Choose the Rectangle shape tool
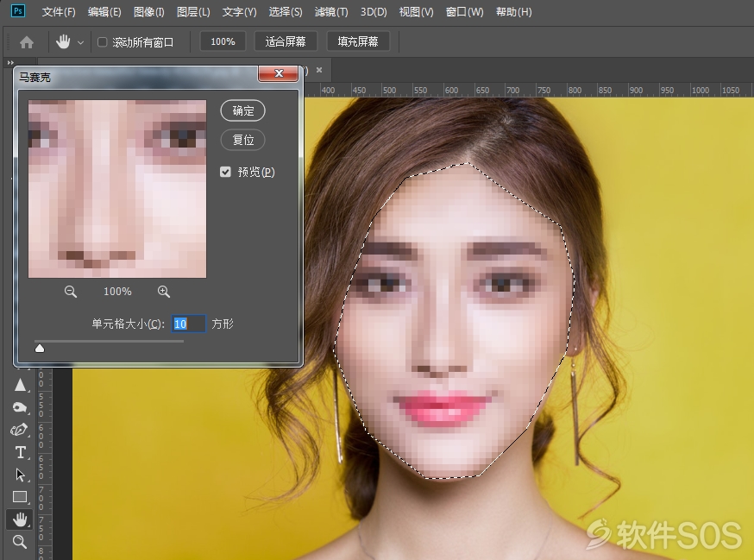 [20, 497]
